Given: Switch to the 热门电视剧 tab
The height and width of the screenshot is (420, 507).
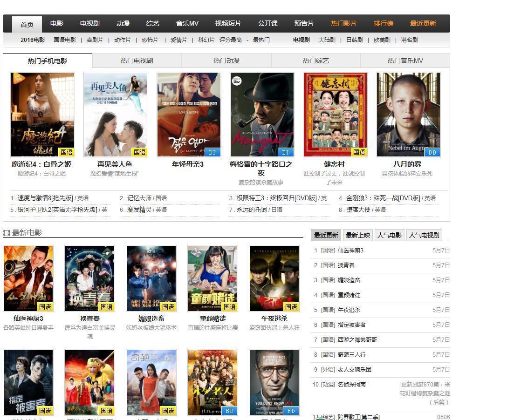Looking at the screenshot, I should (x=137, y=61).
